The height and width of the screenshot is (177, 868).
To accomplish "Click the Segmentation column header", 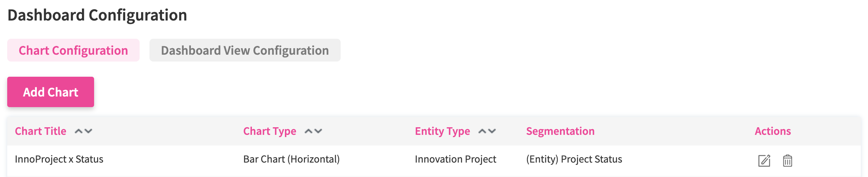I will (x=560, y=131).
